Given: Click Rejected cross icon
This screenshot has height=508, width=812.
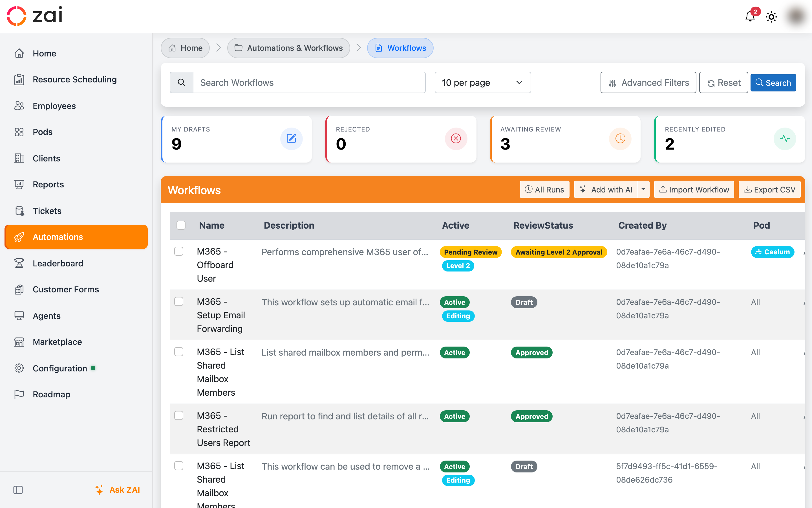Looking at the screenshot, I should [x=456, y=138].
